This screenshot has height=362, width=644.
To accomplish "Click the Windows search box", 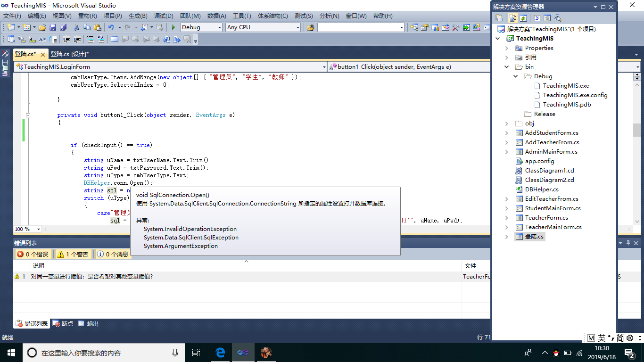I will pos(103,352).
